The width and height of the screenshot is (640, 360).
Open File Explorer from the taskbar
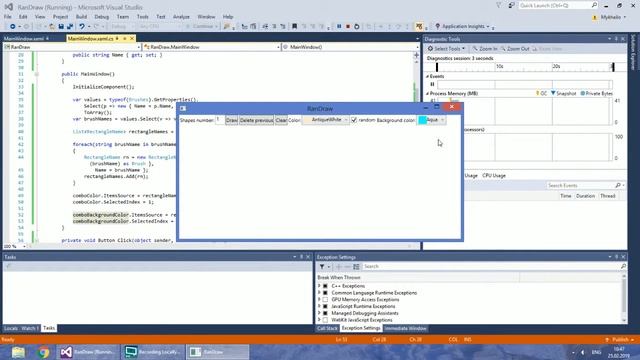pyautogui.click(x=18, y=352)
